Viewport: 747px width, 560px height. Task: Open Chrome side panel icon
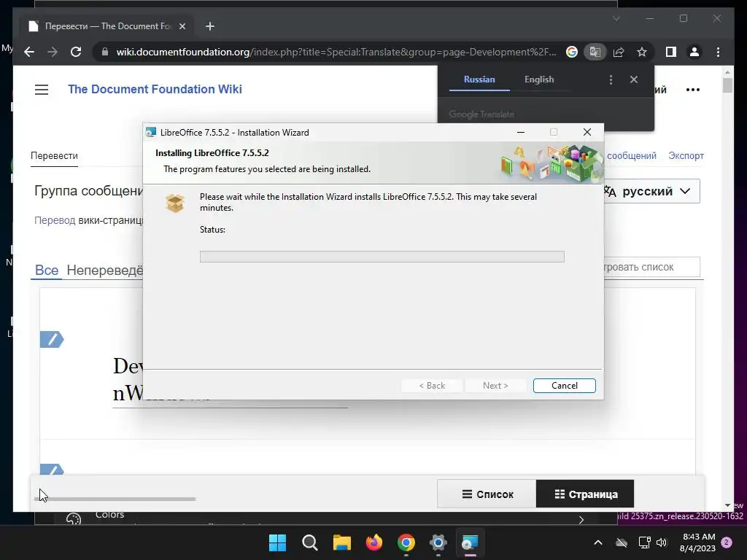tap(671, 52)
